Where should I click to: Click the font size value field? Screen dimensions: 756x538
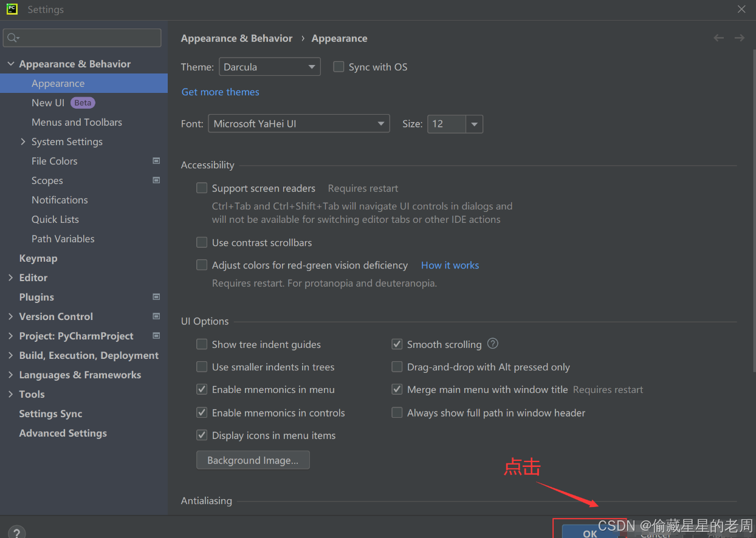click(x=447, y=124)
